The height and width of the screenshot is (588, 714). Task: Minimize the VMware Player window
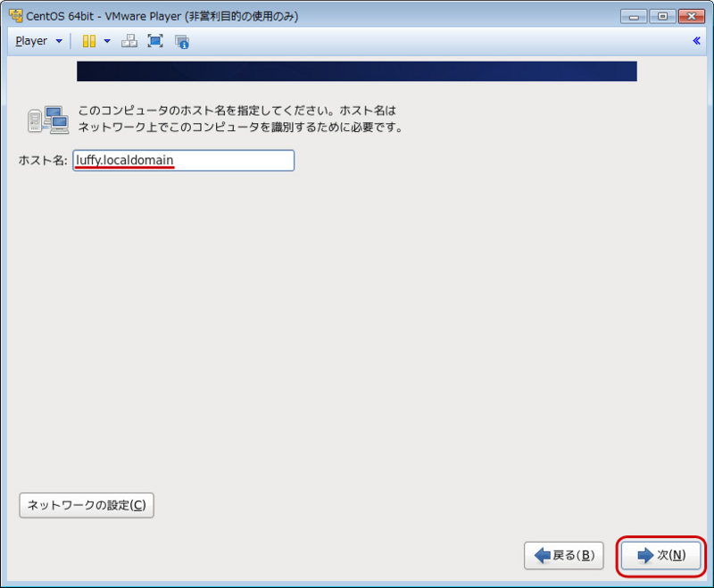[x=634, y=15]
